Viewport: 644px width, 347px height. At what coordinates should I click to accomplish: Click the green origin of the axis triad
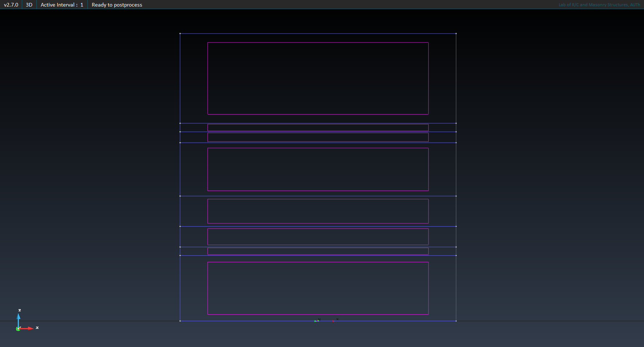(x=17, y=329)
